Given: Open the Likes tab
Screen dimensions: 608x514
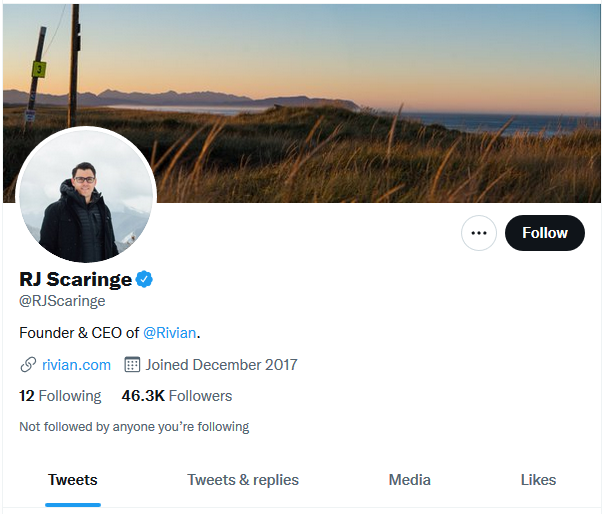Looking at the screenshot, I should click(538, 480).
